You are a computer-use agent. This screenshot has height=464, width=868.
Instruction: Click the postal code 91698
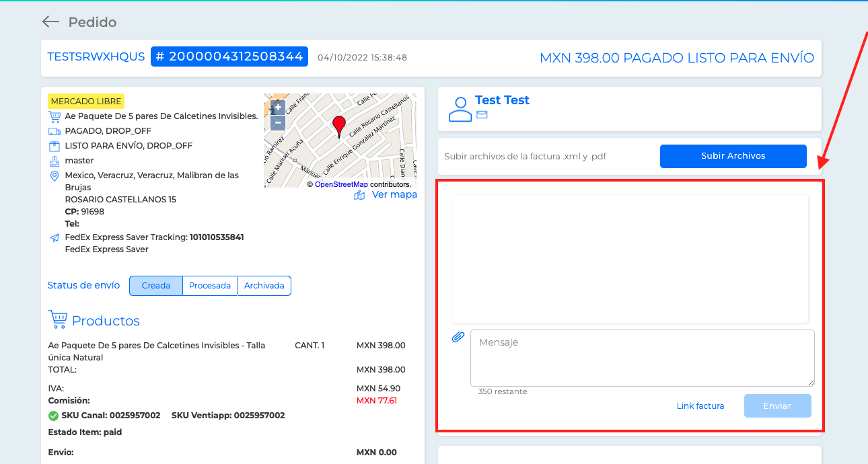93,212
